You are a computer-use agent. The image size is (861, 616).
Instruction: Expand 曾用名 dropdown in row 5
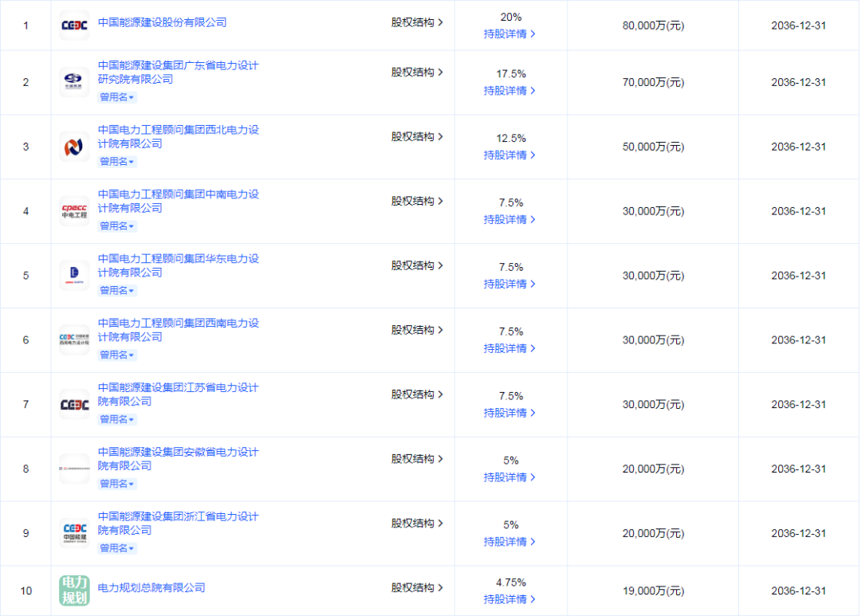117,290
